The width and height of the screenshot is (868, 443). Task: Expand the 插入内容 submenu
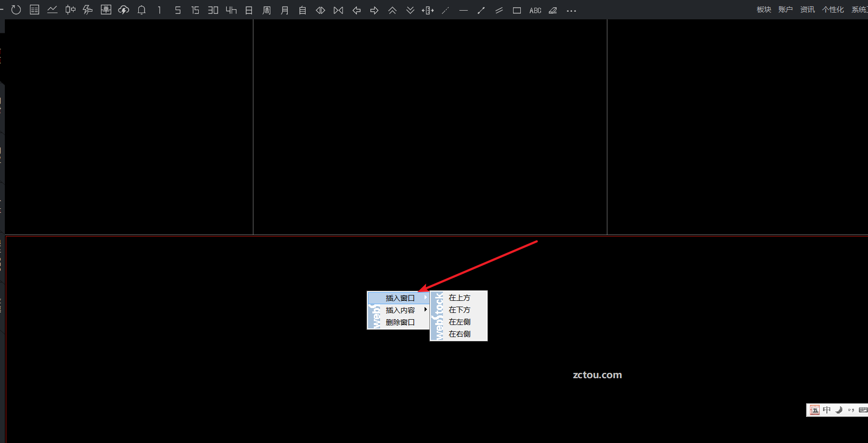pos(400,310)
